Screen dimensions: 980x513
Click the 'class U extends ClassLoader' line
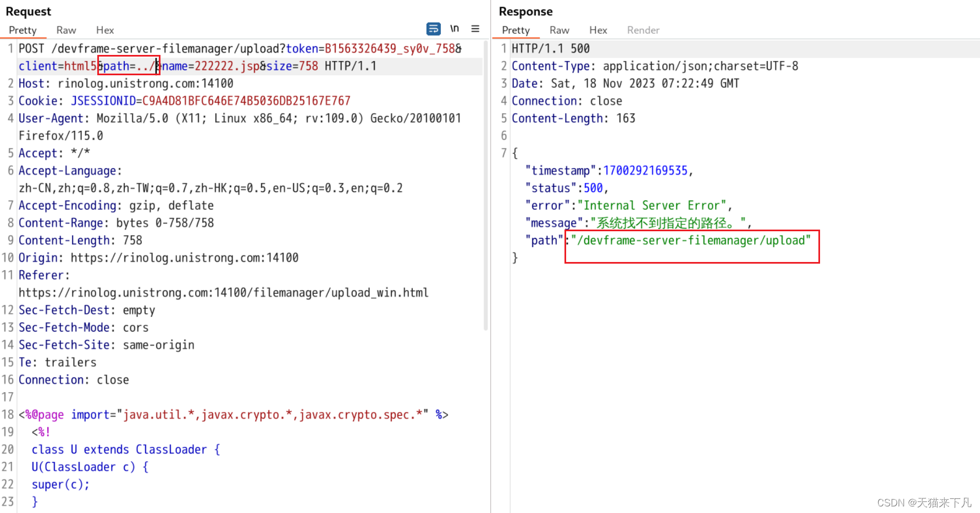point(126,450)
